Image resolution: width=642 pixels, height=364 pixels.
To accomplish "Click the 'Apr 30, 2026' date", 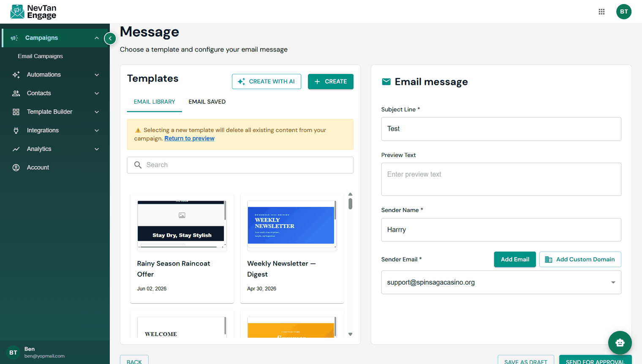I will coord(261,289).
